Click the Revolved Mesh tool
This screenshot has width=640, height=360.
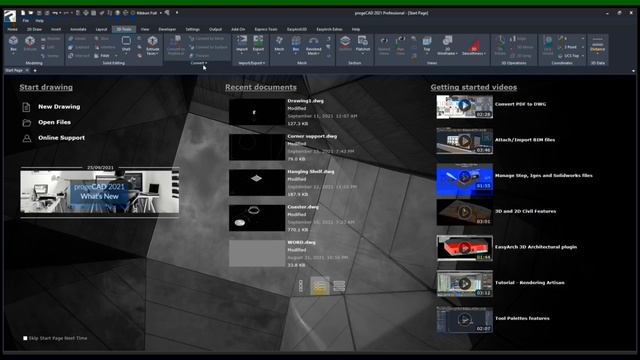[x=313, y=45]
